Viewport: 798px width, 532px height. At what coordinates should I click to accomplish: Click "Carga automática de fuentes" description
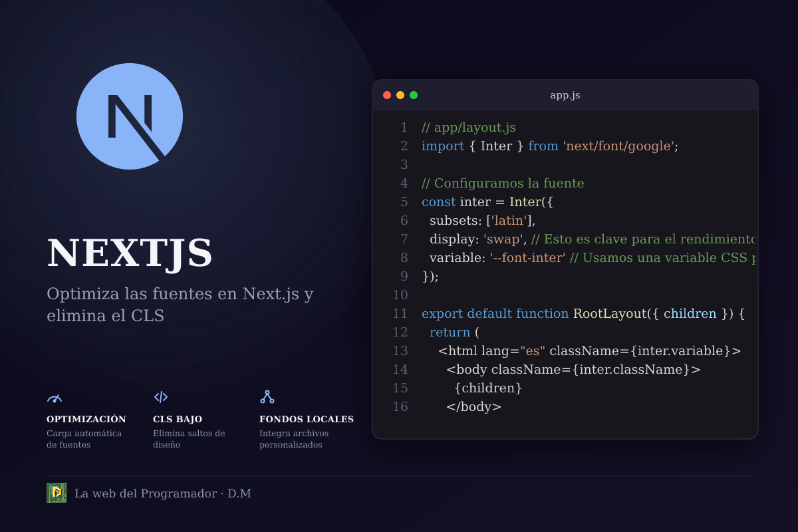[x=84, y=439]
